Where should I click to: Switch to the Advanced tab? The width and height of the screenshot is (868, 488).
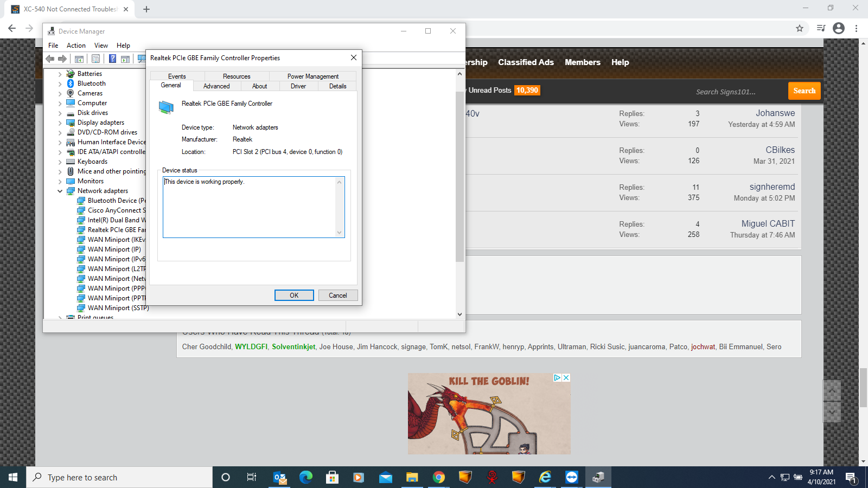(216, 86)
